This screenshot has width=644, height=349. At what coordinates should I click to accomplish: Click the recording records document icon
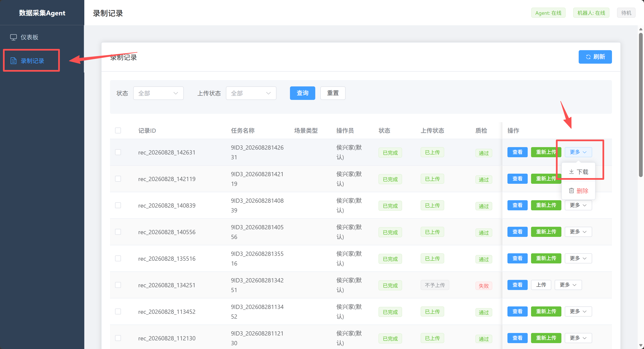(x=13, y=61)
